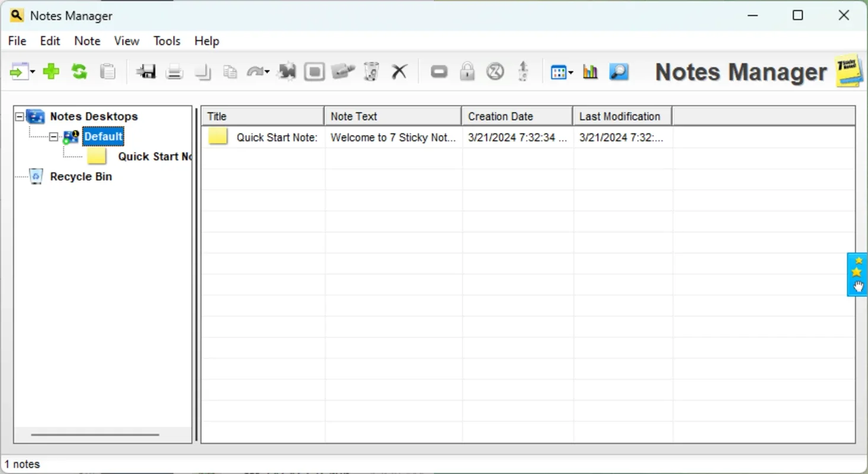This screenshot has height=474, width=868.
Task: Click the grayed note shadow icon after printer
Action: [203, 72]
